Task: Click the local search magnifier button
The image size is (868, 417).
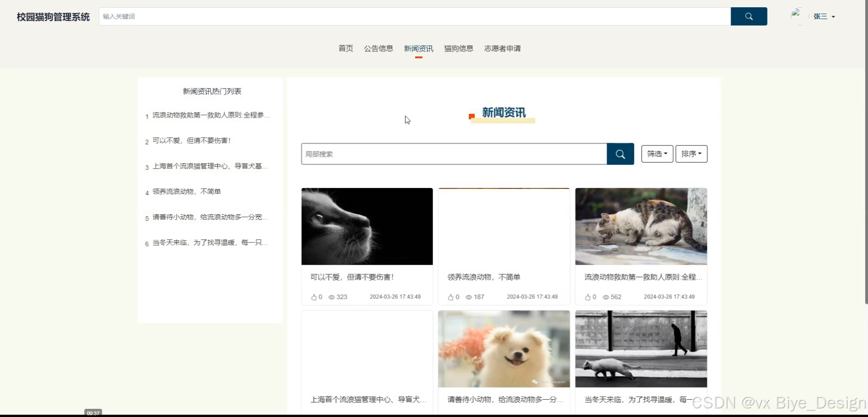Action: (x=620, y=154)
